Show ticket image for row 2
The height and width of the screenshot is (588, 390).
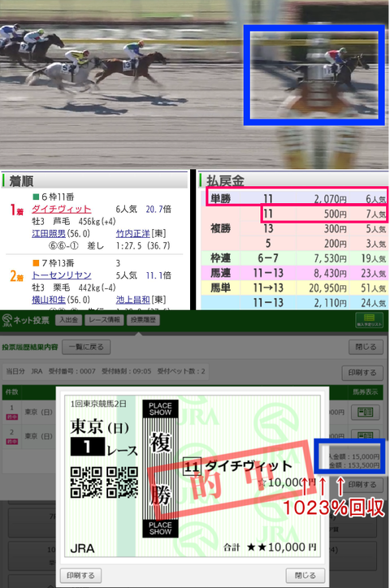pos(365,435)
